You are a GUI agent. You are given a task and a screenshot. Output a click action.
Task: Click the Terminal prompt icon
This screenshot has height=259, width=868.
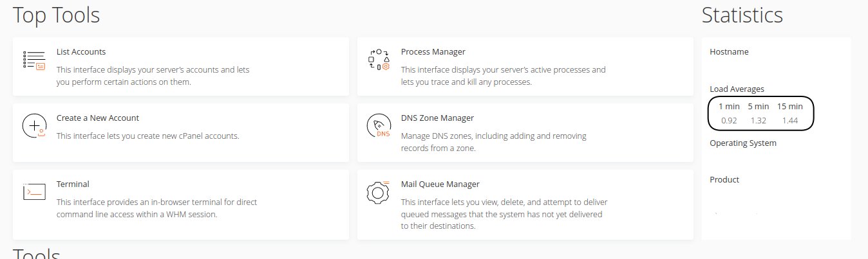click(33, 192)
